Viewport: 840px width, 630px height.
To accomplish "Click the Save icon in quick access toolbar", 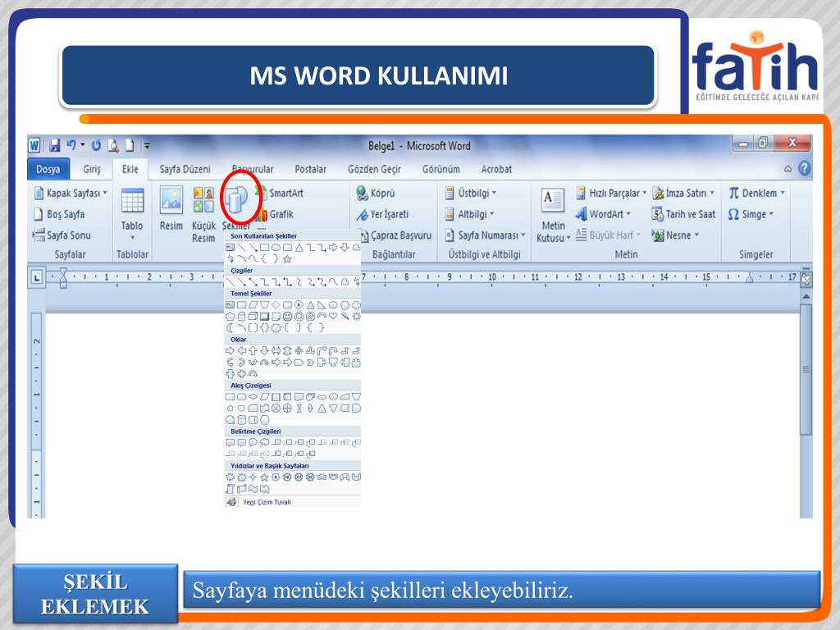I will tap(55, 145).
